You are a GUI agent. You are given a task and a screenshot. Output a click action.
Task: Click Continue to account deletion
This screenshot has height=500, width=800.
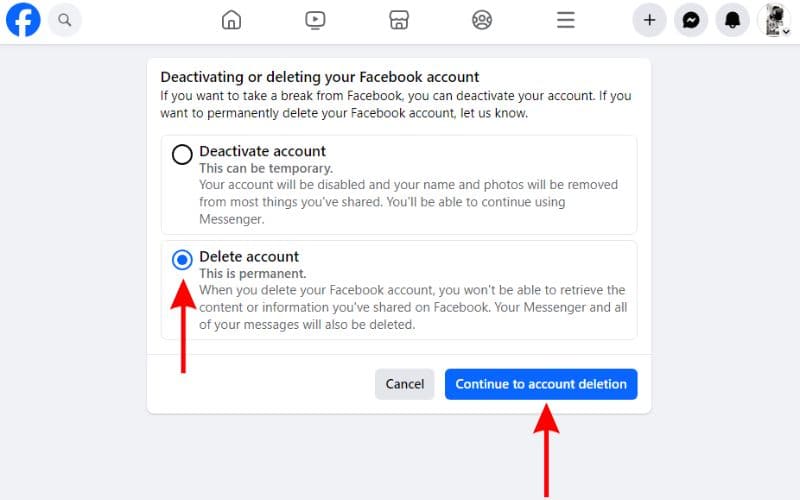pos(541,384)
